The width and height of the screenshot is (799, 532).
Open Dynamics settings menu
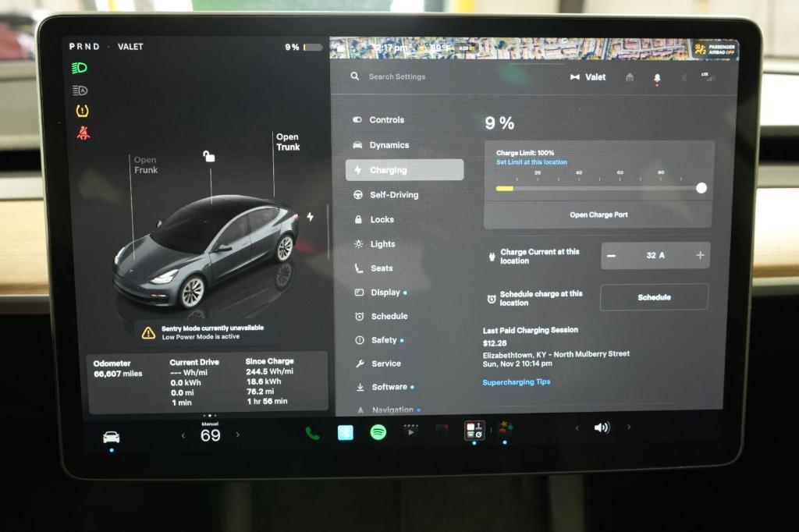tap(381, 145)
